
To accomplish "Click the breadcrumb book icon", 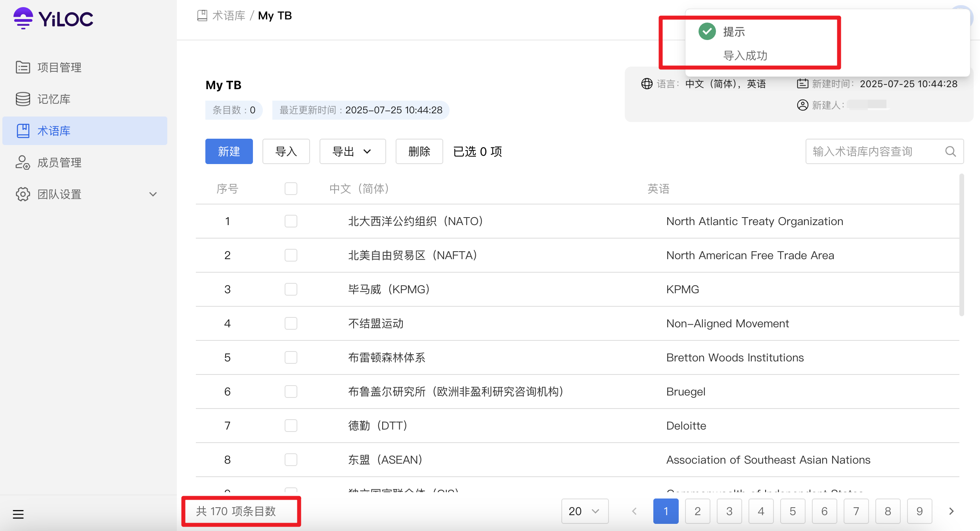I will point(202,15).
